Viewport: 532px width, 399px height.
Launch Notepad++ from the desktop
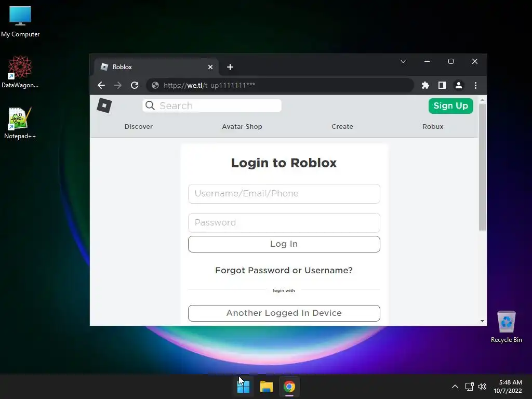pos(20,123)
